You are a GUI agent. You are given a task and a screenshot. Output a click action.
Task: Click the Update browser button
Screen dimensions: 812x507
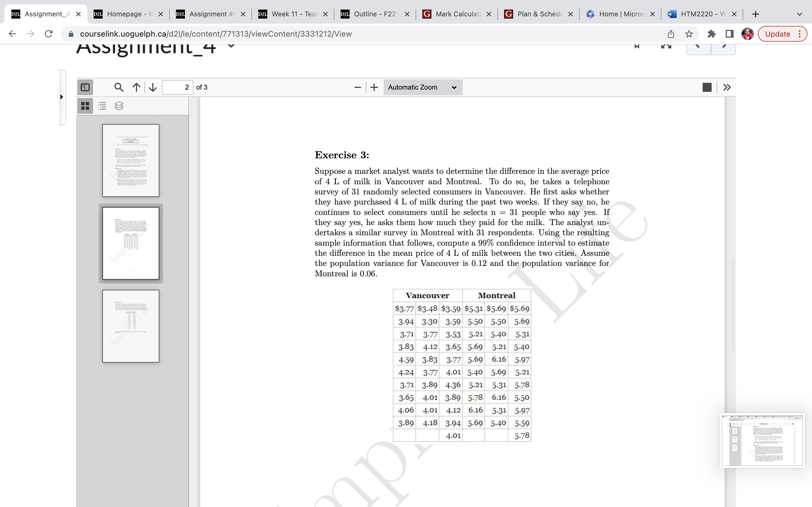point(778,34)
